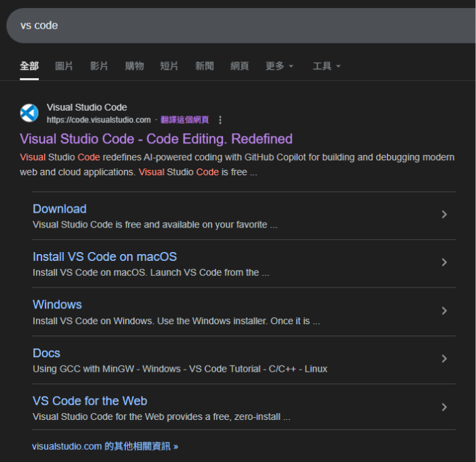Screen dimensions: 476x462
Task: Expand the Download sitelink chevron
Action: 444,215
